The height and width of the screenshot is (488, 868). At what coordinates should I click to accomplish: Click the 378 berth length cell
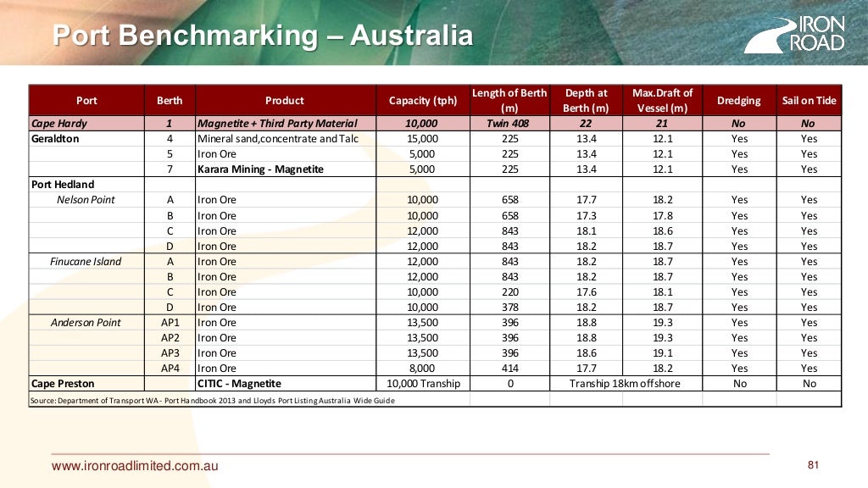coord(509,307)
